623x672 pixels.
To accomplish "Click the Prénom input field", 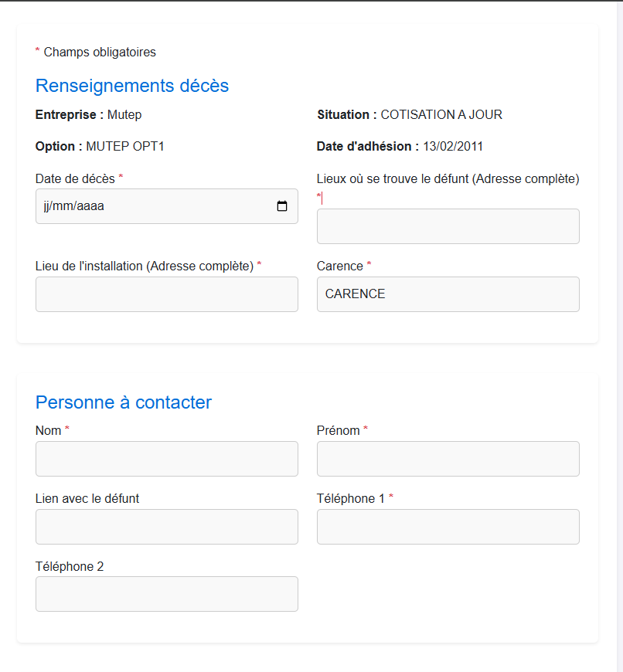I will pyautogui.click(x=448, y=458).
